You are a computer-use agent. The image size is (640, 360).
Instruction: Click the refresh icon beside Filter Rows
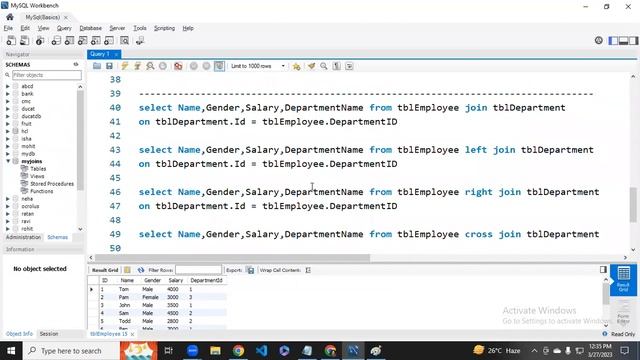coord(141,270)
